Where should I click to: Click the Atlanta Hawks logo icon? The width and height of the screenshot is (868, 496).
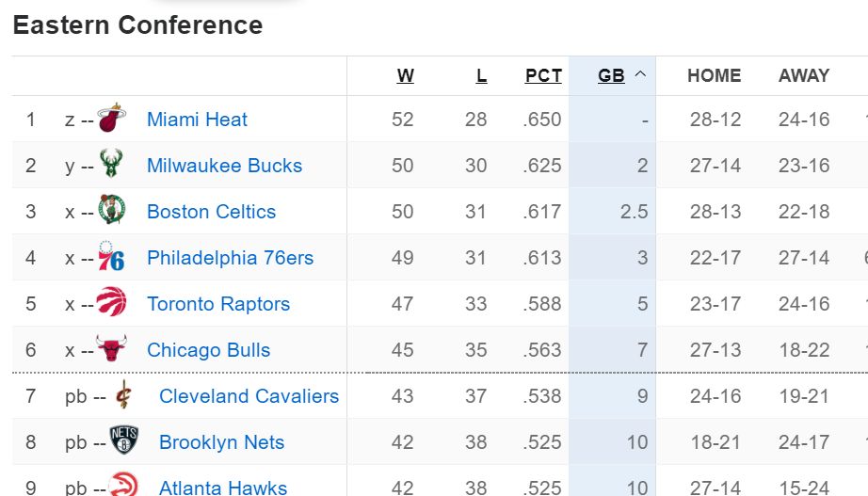tap(123, 487)
